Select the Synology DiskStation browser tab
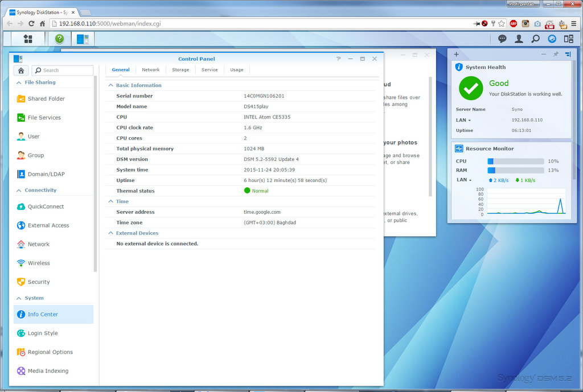This screenshot has width=583, height=392. point(42,13)
